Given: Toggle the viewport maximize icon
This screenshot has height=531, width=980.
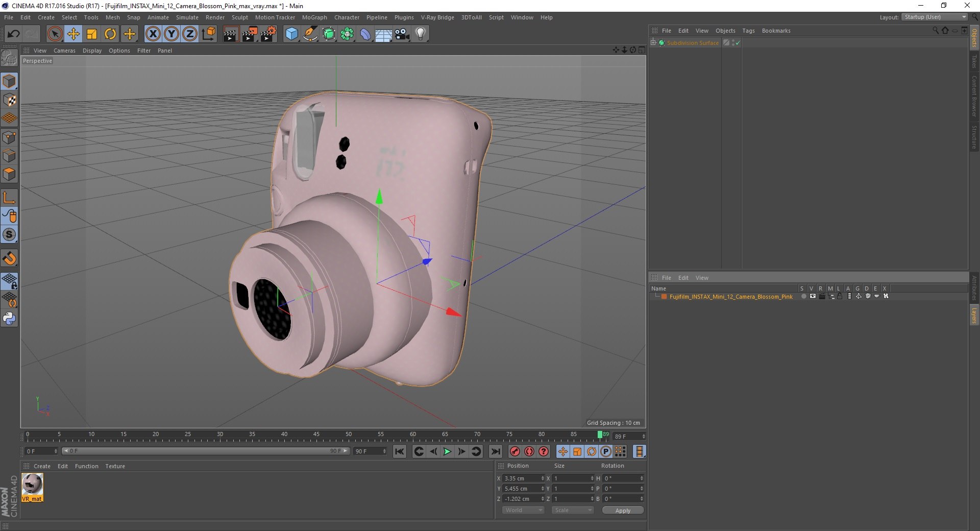Looking at the screenshot, I should pos(642,50).
